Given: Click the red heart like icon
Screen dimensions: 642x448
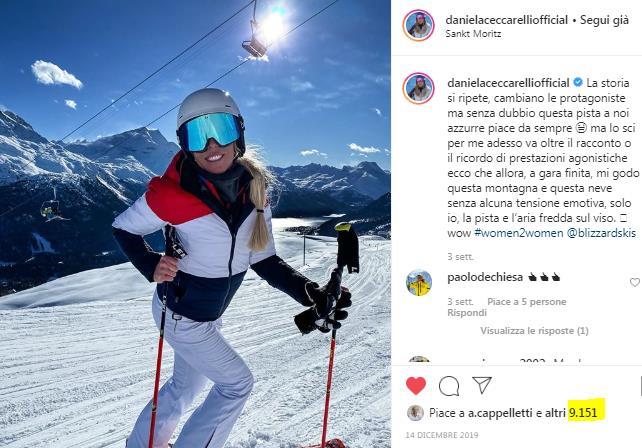Looking at the screenshot, I should coord(416,386).
